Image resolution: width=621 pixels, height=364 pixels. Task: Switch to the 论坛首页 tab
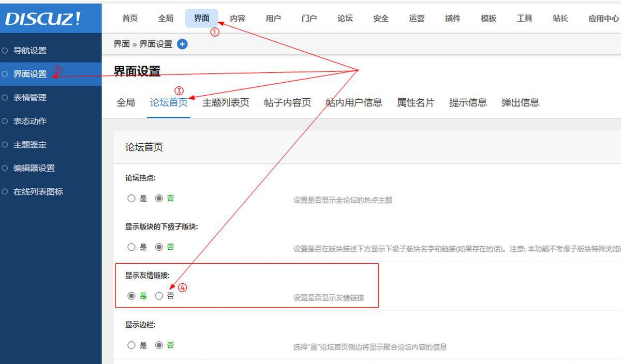coord(169,102)
